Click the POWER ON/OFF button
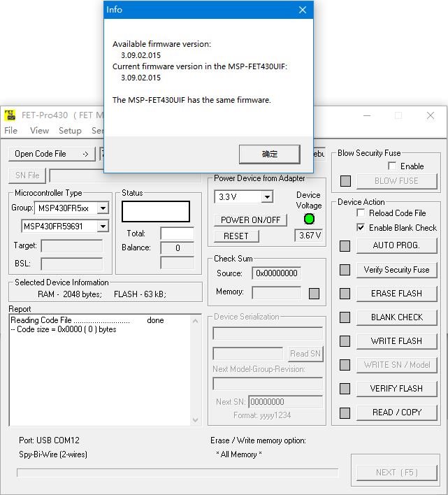The width and height of the screenshot is (448, 495). [x=250, y=220]
